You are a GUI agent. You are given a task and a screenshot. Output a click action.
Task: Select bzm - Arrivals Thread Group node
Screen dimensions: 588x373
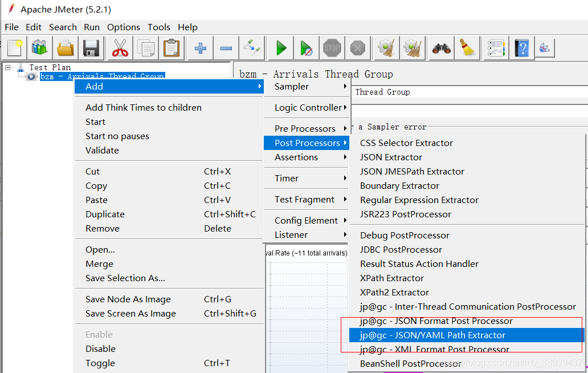103,76
